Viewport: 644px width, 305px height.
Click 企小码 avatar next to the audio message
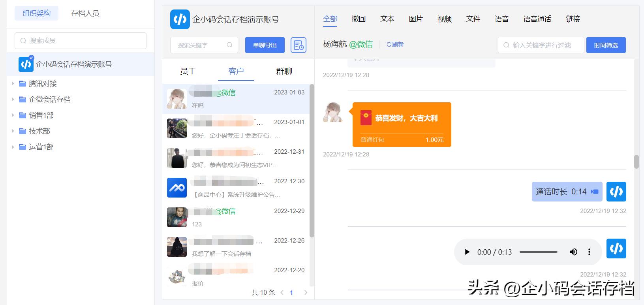click(616, 249)
